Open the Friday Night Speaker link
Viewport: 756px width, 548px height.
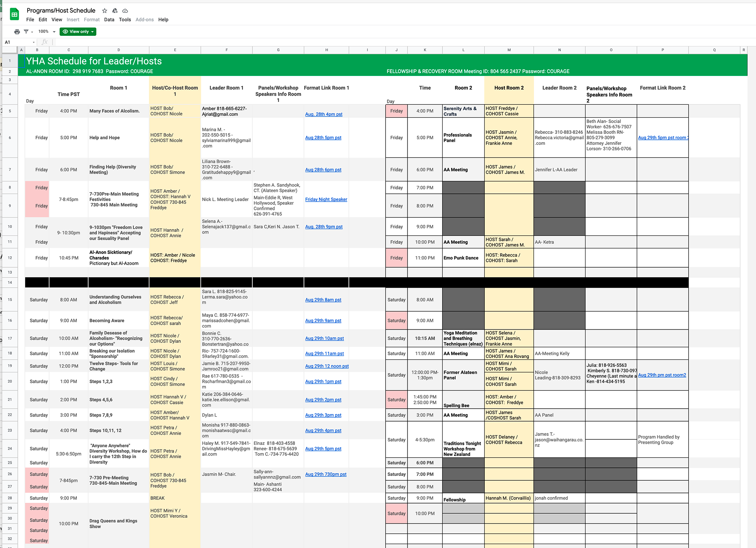click(x=326, y=200)
